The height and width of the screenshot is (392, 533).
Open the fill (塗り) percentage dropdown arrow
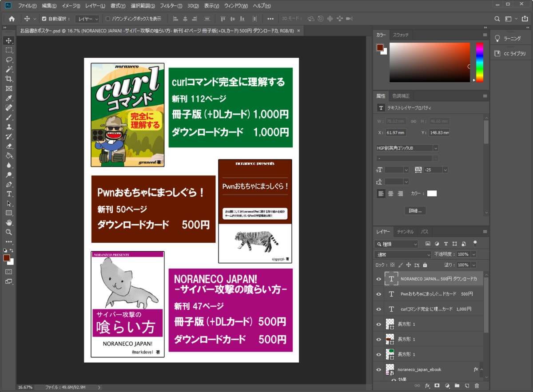473,265
